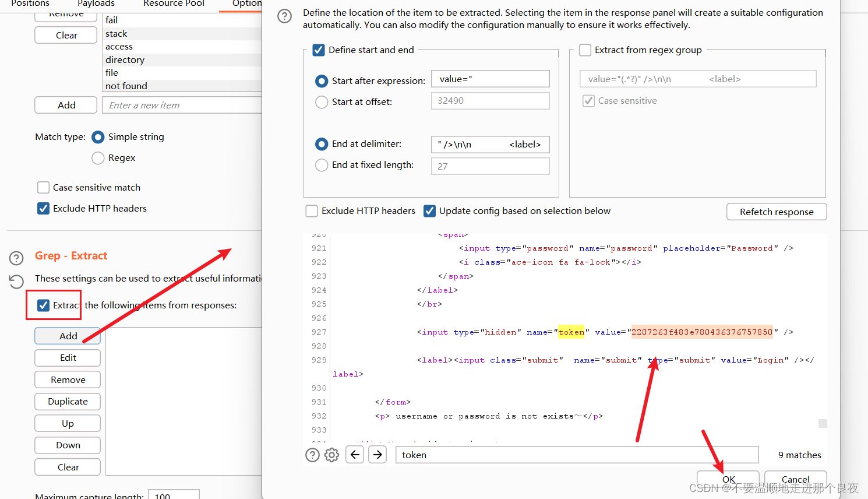Open help icon beside Grep - Extract heading

tap(16, 258)
